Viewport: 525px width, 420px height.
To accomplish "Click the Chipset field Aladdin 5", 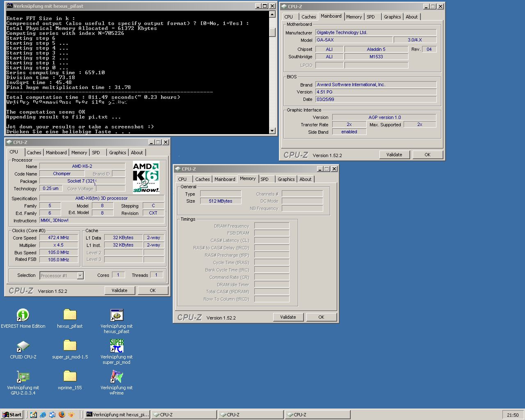I will pos(376,49).
